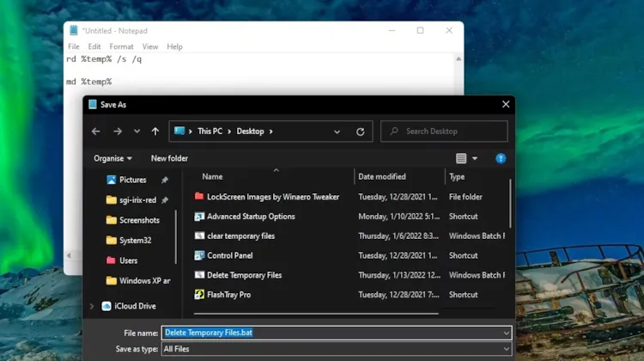
Task: Open the iCloud Drive sidebar location
Action: 135,306
